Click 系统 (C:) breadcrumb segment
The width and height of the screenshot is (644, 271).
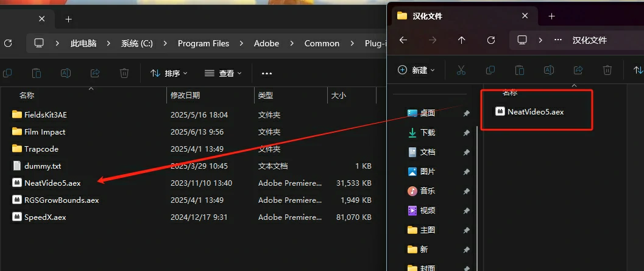click(136, 43)
